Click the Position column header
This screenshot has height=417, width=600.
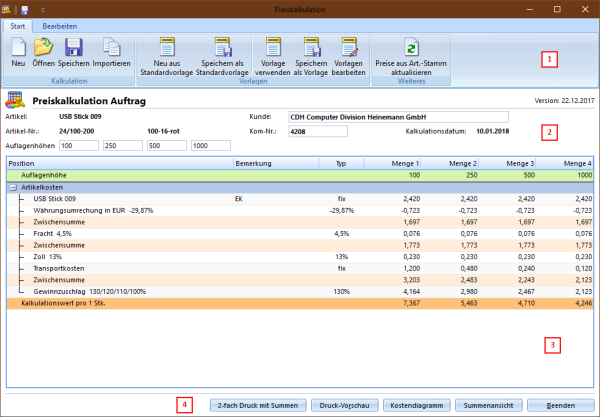coord(120,163)
